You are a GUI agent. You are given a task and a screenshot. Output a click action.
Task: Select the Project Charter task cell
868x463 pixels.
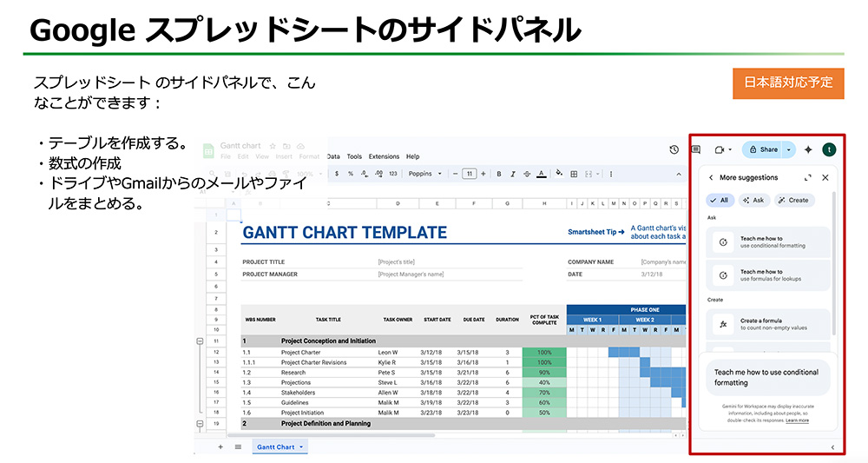300,352
